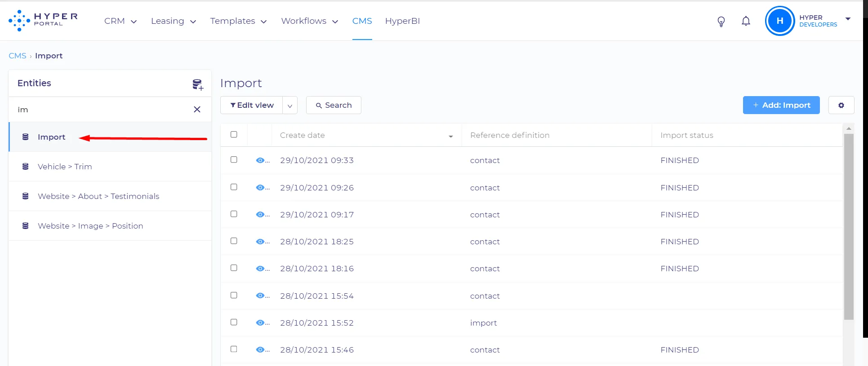Screen dimensions: 868x366
Task: View the 28/10/2021 15:52 import record
Action: click(x=260, y=322)
